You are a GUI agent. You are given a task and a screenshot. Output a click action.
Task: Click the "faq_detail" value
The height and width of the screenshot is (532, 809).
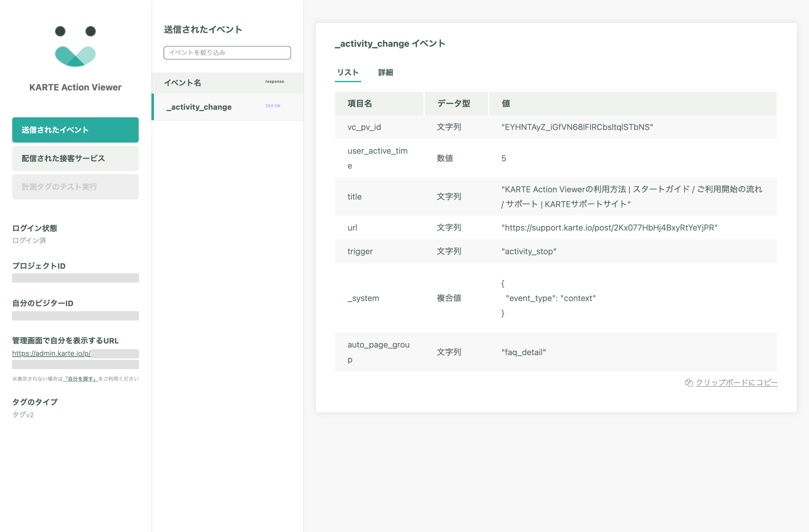pyautogui.click(x=524, y=352)
